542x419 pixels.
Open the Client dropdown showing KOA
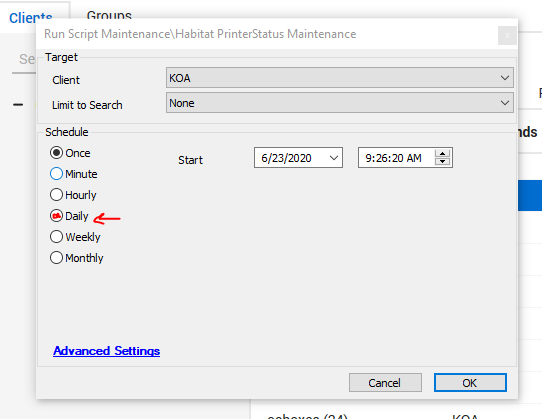pos(340,78)
